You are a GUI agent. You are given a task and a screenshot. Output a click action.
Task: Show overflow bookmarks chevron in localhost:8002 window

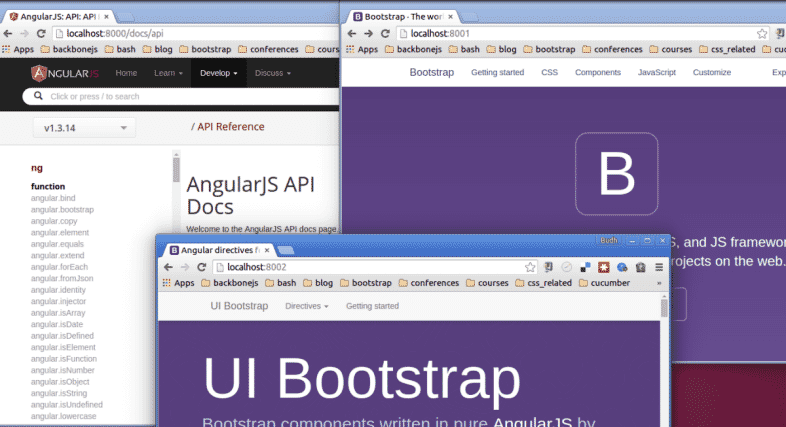(x=659, y=283)
